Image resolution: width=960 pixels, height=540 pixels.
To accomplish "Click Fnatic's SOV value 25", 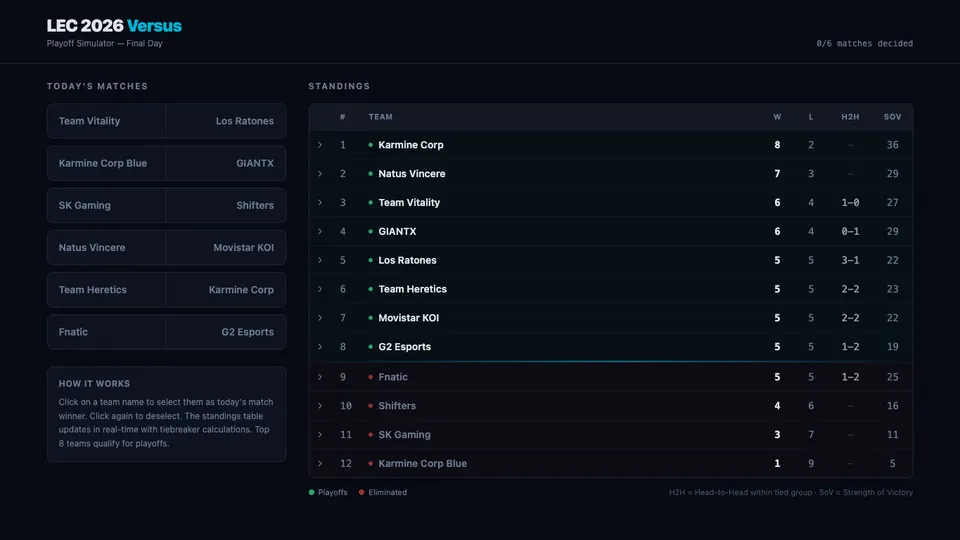I will (x=892, y=377).
